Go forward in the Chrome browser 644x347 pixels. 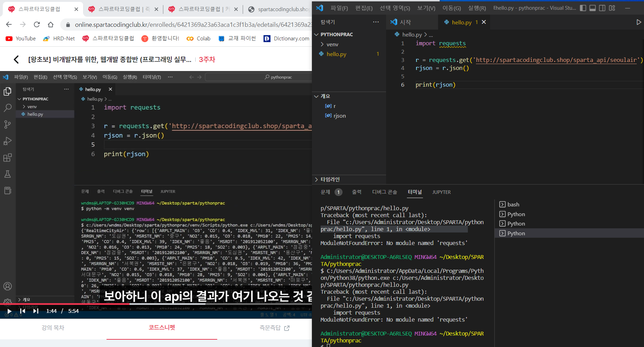point(23,24)
